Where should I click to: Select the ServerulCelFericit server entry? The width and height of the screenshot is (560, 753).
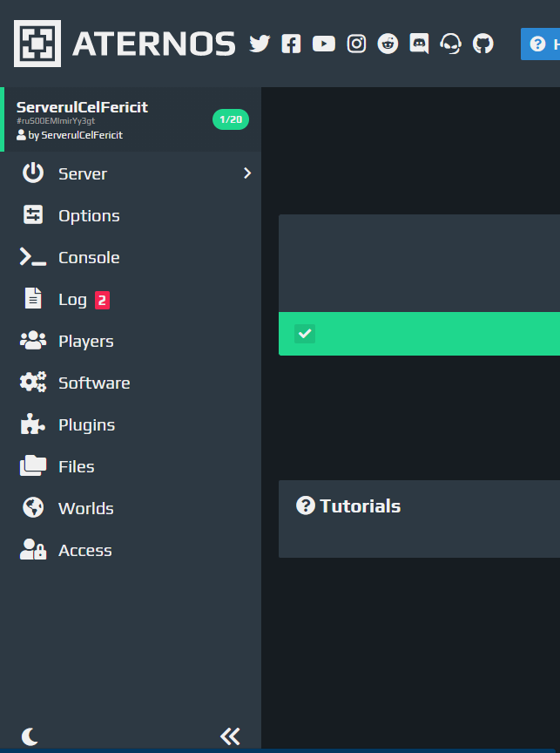[x=131, y=119]
